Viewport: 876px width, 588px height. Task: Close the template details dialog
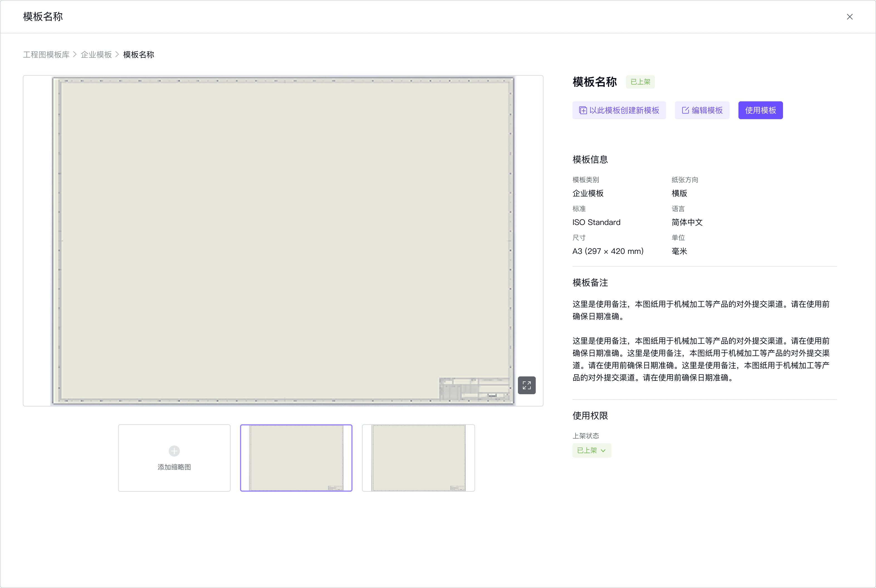[849, 17]
